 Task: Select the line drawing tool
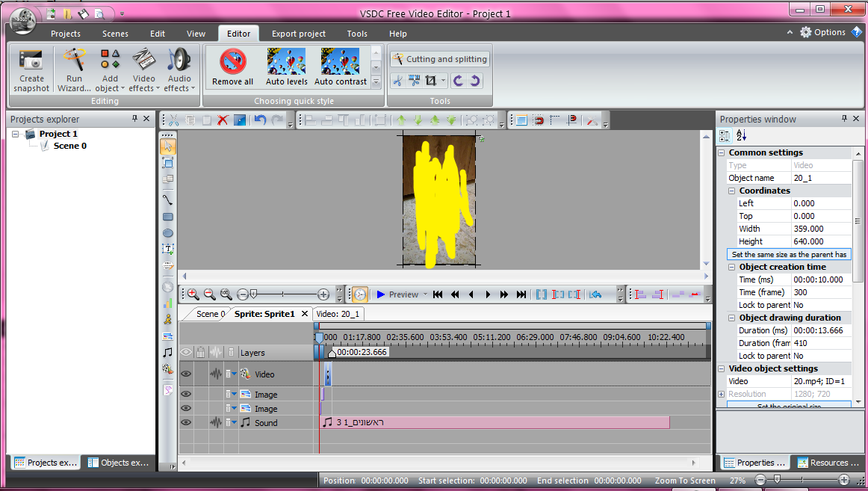click(x=168, y=200)
